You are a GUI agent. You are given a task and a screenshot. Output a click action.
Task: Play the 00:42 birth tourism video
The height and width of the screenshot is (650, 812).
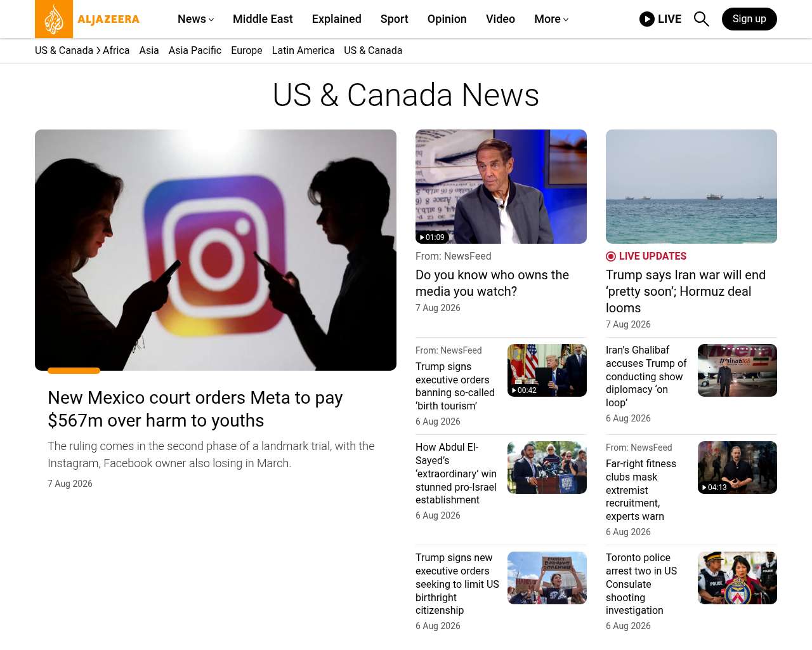547,370
